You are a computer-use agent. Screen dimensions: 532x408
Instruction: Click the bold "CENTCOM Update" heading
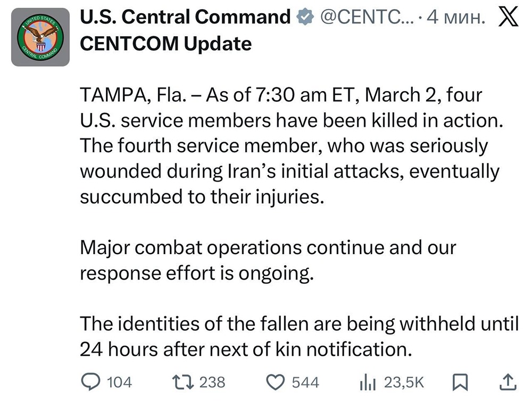click(165, 44)
